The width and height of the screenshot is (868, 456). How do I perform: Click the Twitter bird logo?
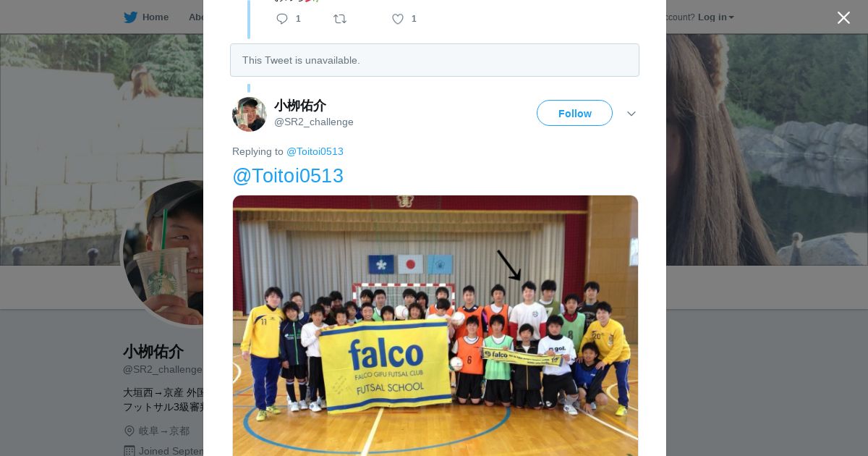click(x=130, y=17)
